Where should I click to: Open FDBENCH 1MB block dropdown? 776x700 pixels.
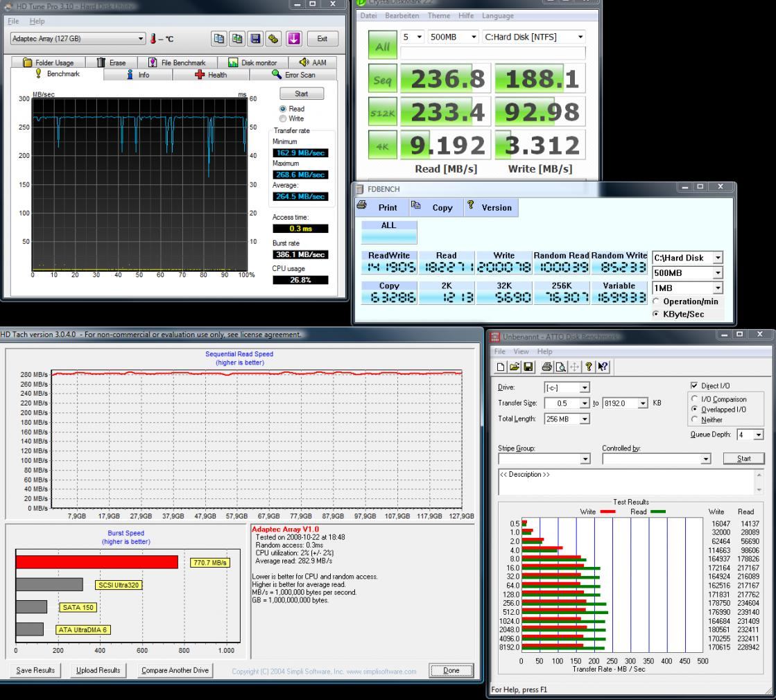(x=687, y=288)
